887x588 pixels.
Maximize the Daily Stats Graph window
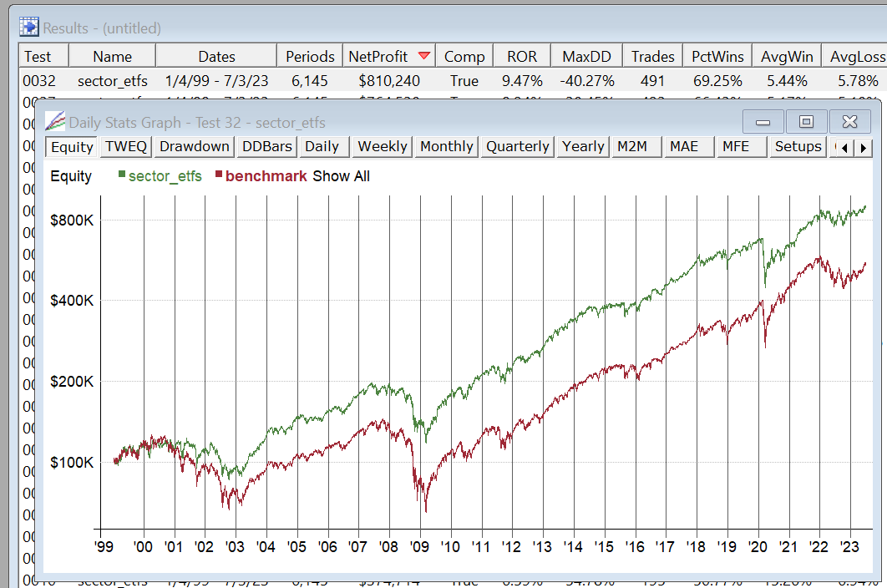(x=806, y=122)
